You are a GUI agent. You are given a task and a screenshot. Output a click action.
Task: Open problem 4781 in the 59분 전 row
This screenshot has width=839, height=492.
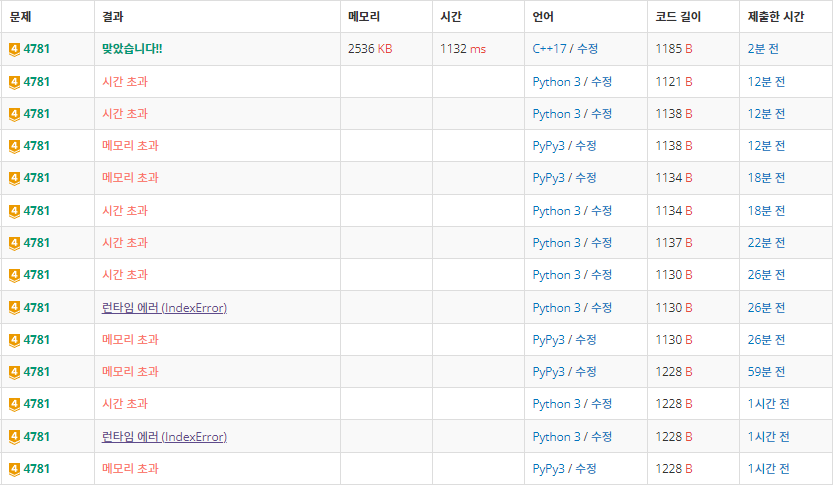click(x=36, y=372)
